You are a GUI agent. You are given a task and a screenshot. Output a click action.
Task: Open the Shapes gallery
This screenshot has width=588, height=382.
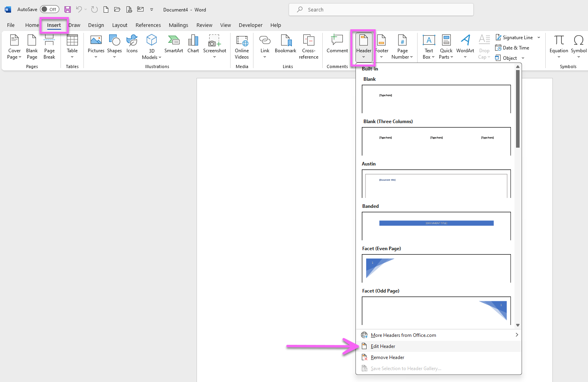[114, 46]
